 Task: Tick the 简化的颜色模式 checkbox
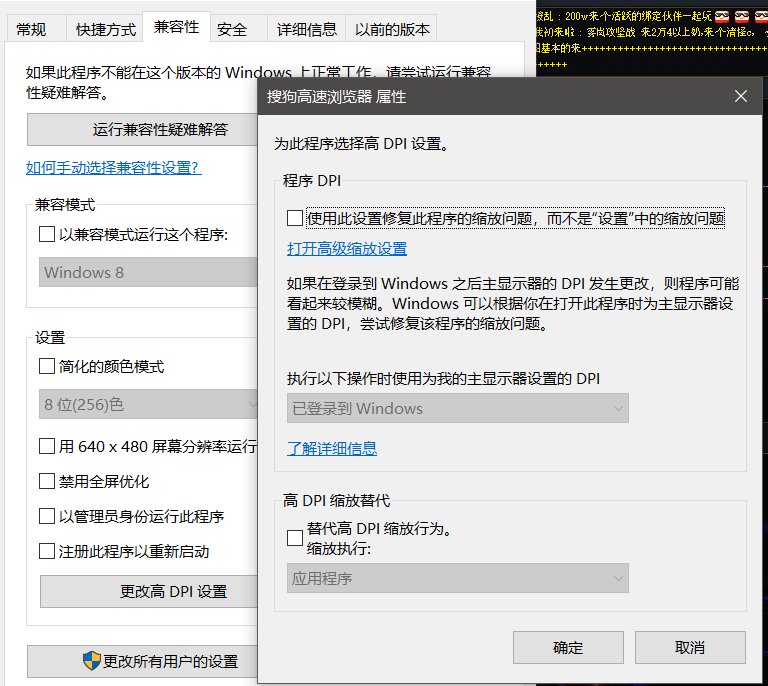(x=47, y=366)
